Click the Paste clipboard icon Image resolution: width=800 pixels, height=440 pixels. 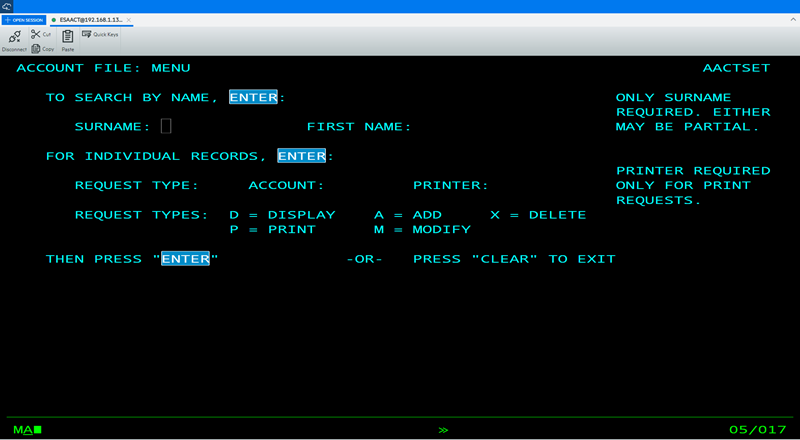[x=68, y=37]
